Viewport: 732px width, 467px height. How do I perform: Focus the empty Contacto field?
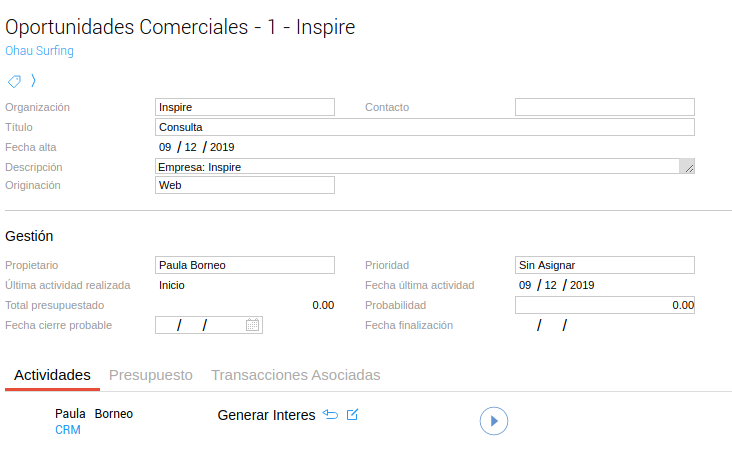click(604, 107)
